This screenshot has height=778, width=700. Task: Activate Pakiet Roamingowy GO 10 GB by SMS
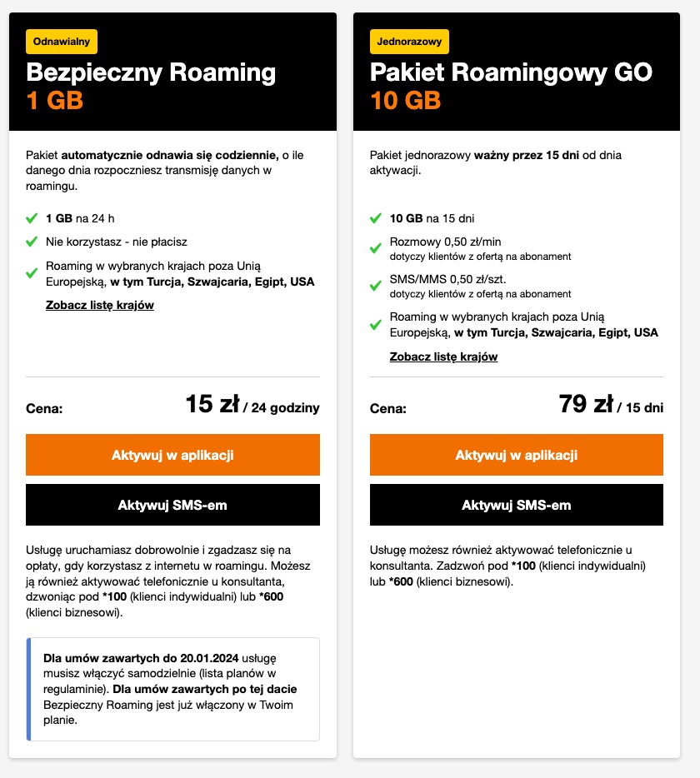point(517,505)
